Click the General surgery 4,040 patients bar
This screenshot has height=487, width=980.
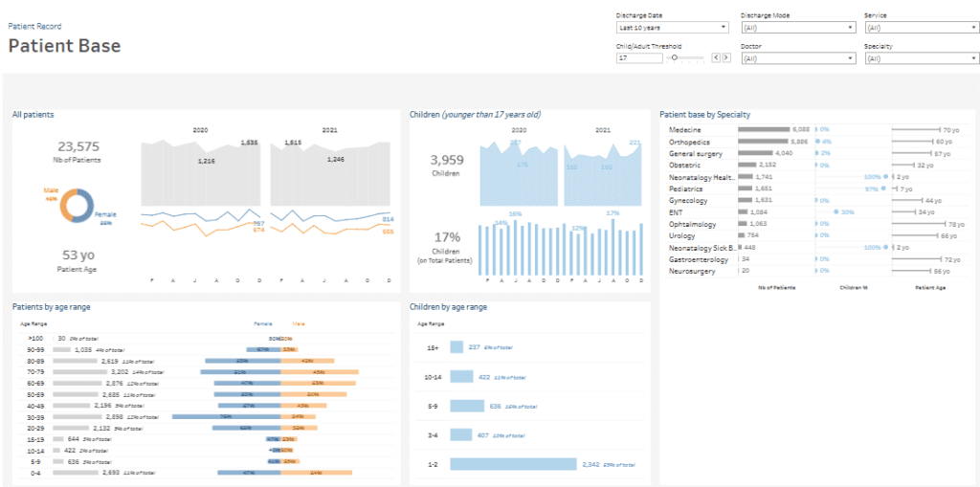pyautogui.click(x=755, y=153)
